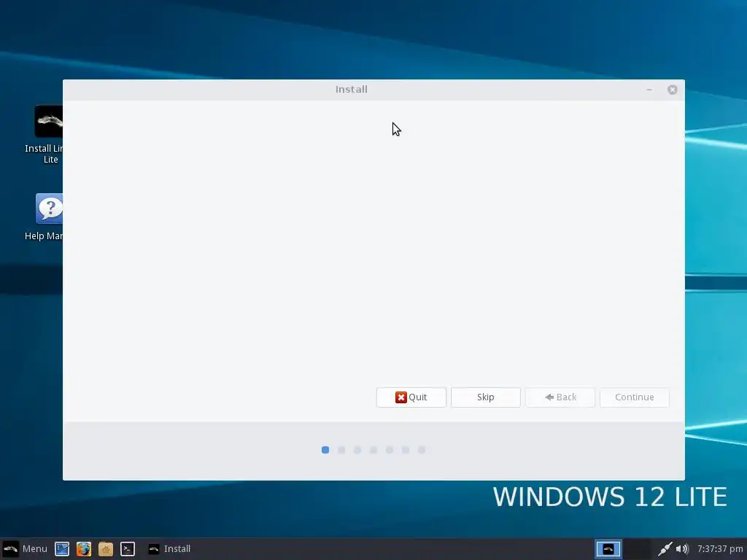This screenshot has width=747, height=560.
Task: Open the network connection tray icon
Action: point(665,549)
